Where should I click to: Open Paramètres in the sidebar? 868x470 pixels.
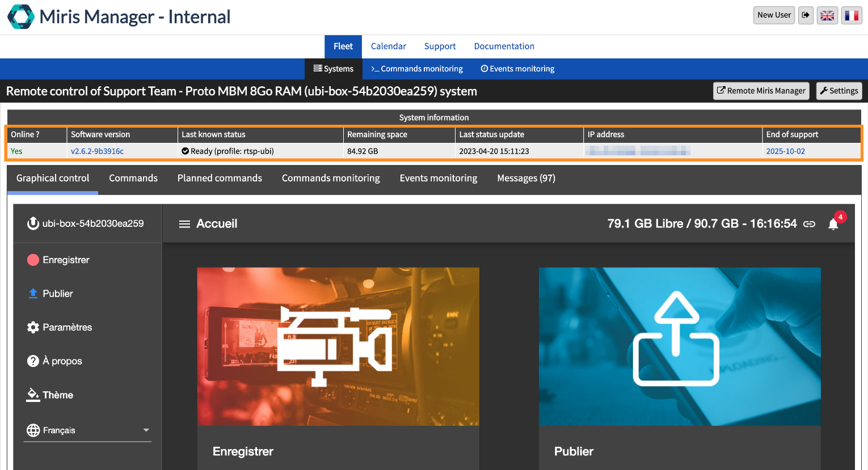[68, 327]
